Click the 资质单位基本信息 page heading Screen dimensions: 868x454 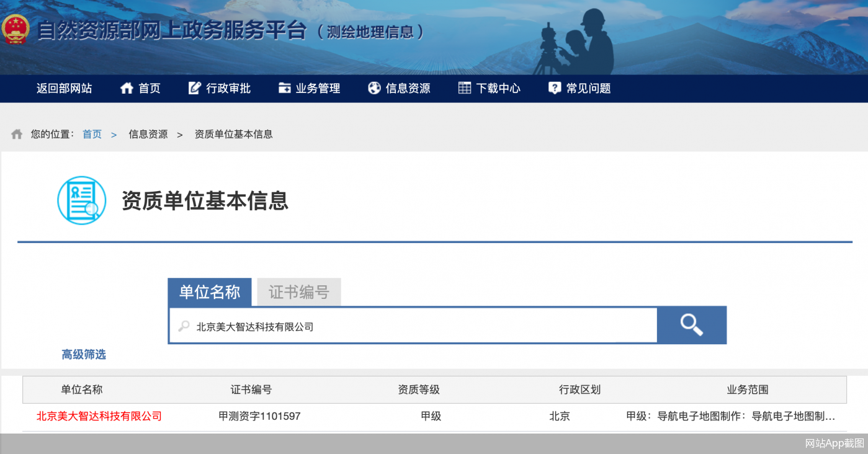205,201
